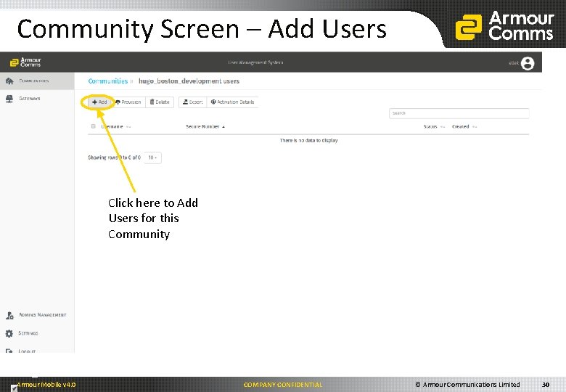
Task: Click 'There is no data to display' text
Action: (308, 140)
